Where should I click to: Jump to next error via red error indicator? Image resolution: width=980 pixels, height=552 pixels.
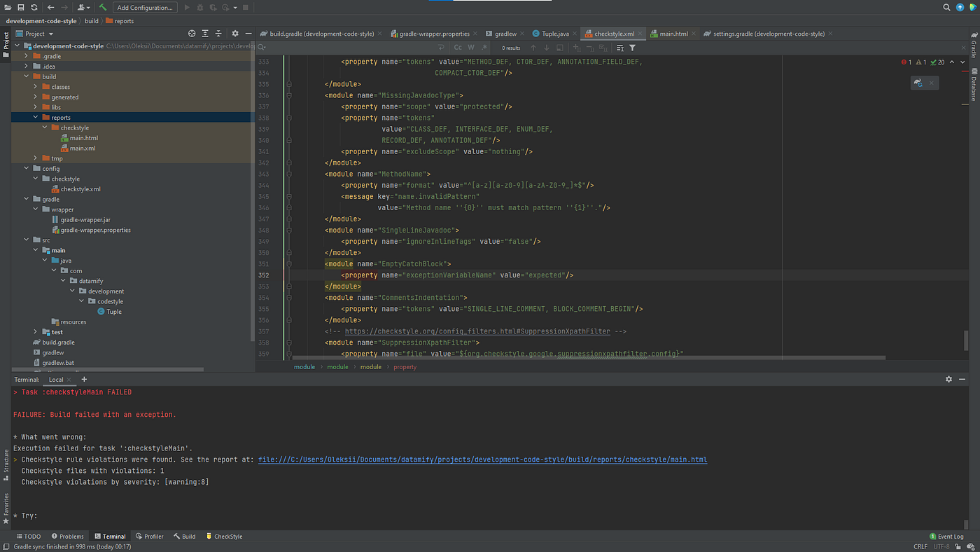905,62
